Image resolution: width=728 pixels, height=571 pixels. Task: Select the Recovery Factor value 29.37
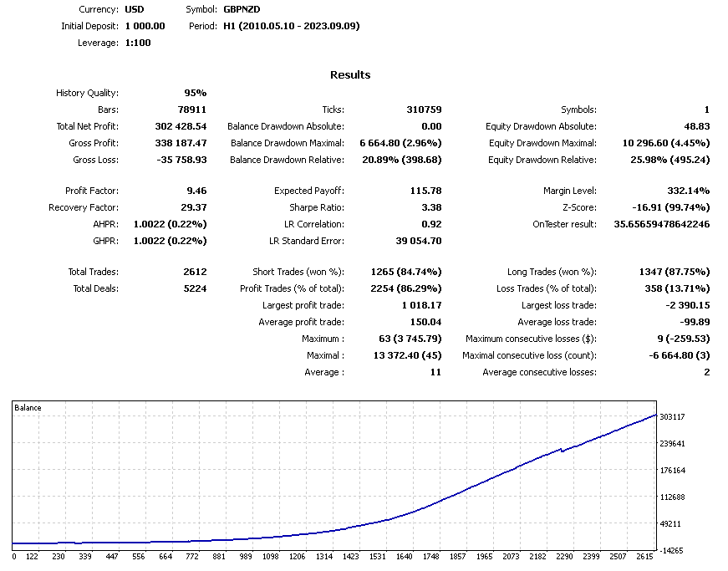[194, 207]
